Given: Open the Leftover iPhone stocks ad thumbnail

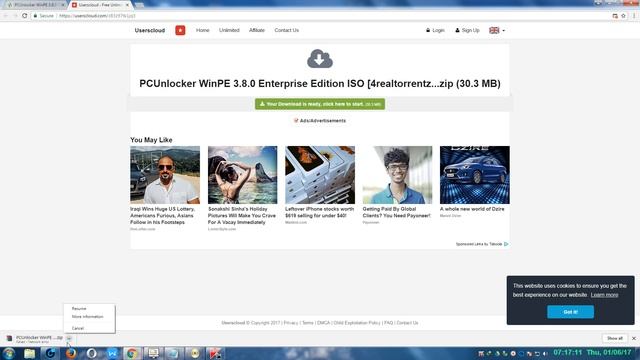Looking at the screenshot, I should [320, 175].
